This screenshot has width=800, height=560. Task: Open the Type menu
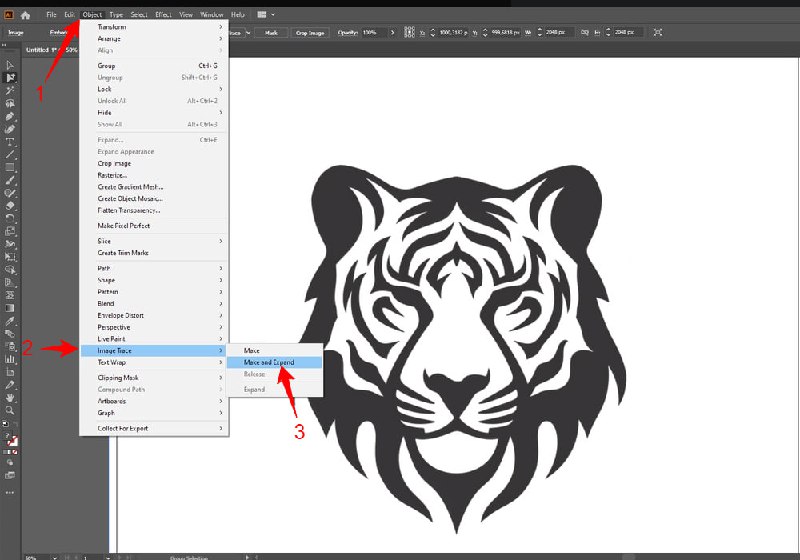click(117, 15)
